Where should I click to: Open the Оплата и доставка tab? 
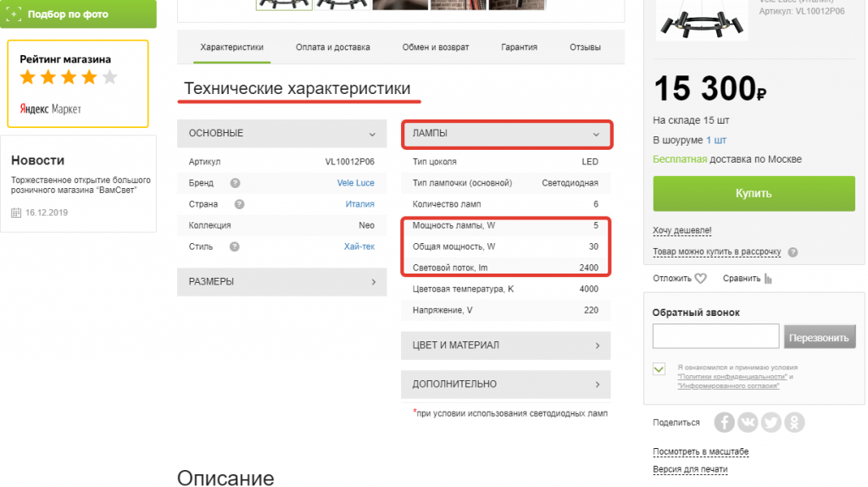point(333,47)
